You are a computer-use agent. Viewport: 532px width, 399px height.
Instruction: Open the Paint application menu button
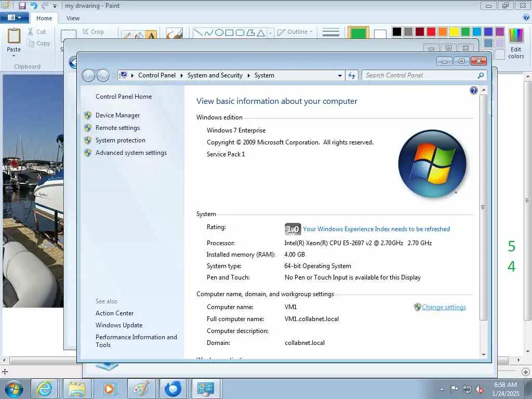(x=14, y=18)
